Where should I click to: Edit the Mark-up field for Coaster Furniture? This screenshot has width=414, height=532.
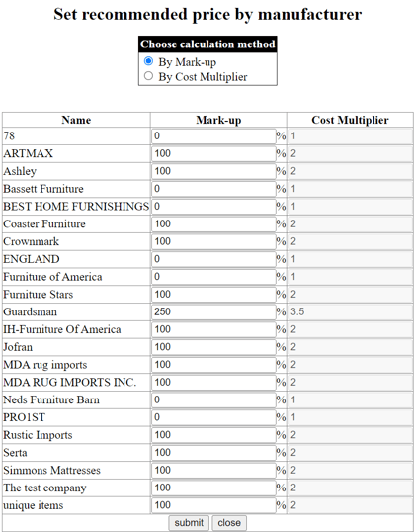click(213, 223)
